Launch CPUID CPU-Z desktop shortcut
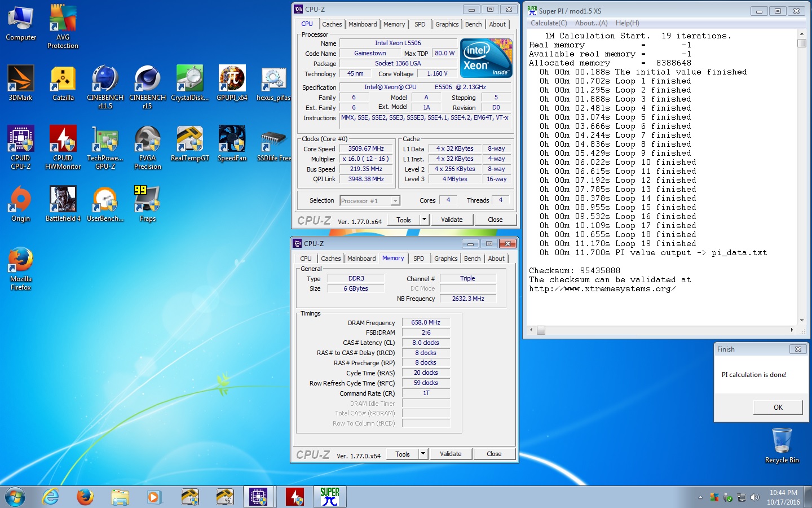Screen dimensions: 812x508 click(x=21, y=147)
